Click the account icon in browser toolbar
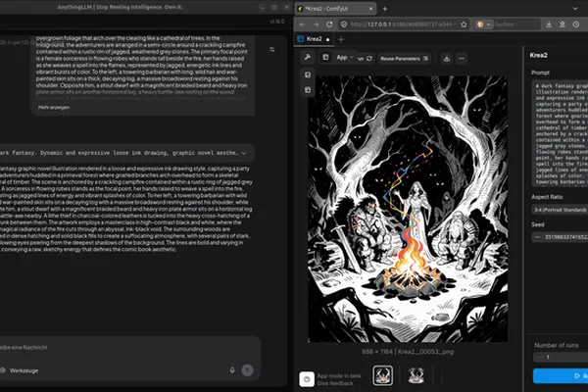This screenshot has width=588, height=392. (563, 24)
